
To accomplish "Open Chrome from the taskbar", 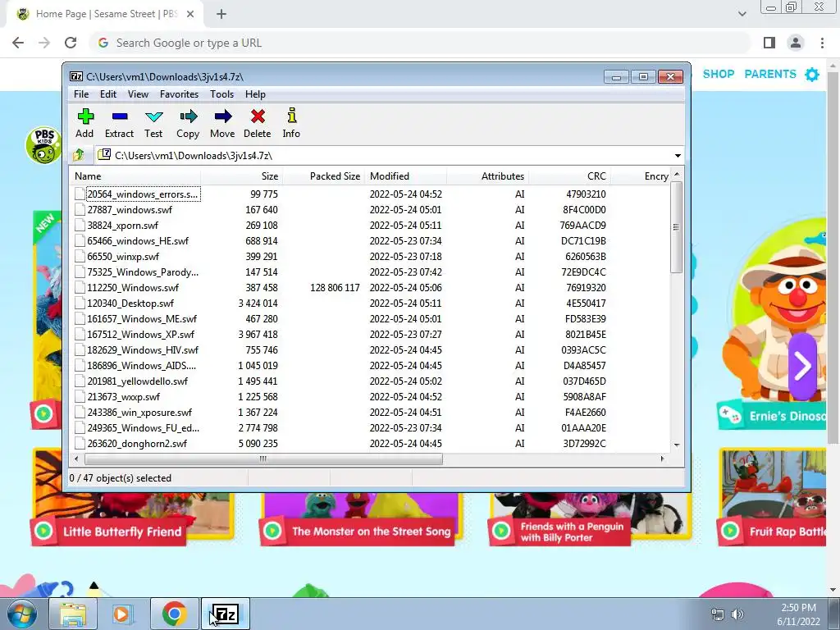I will coord(174,614).
